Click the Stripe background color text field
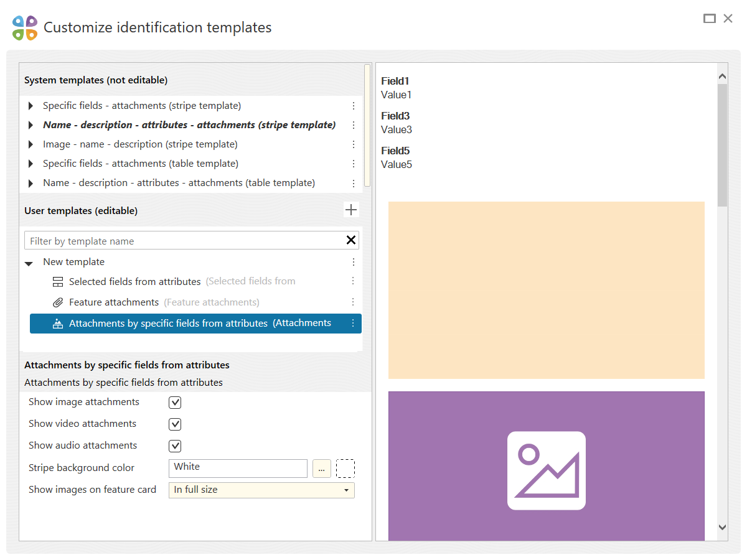The height and width of the screenshot is (560, 747). (238, 469)
